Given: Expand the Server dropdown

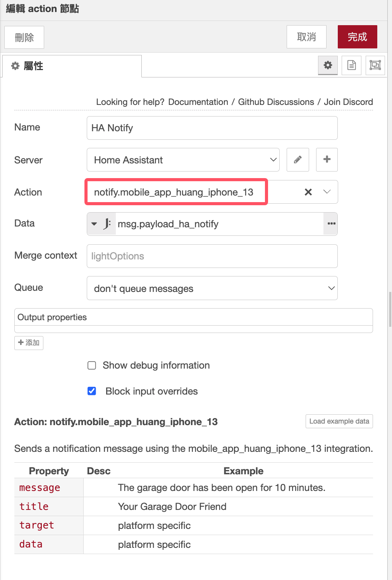Looking at the screenshot, I should 183,160.
